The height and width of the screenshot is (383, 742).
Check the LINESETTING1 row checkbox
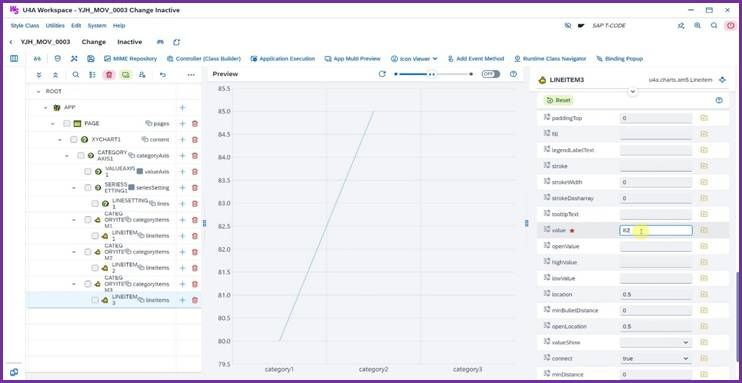pyautogui.click(x=95, y=204)
